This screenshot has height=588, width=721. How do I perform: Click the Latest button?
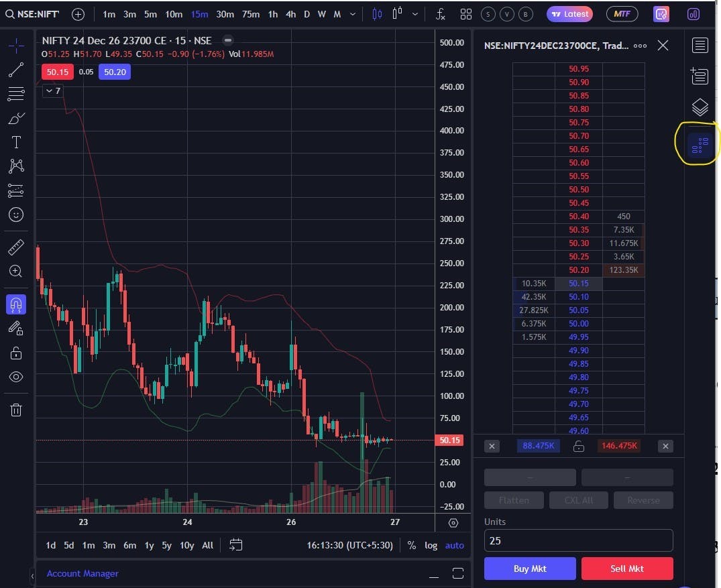[569, 14]
